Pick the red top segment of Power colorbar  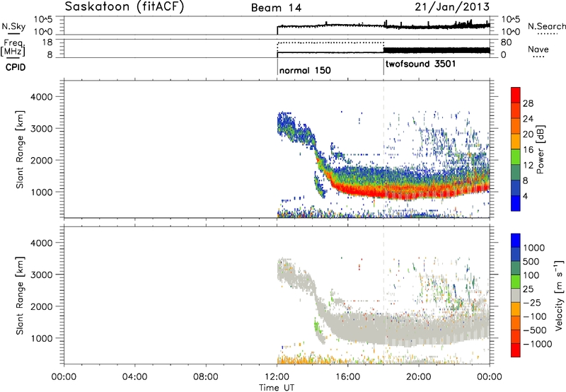(516, 95)
